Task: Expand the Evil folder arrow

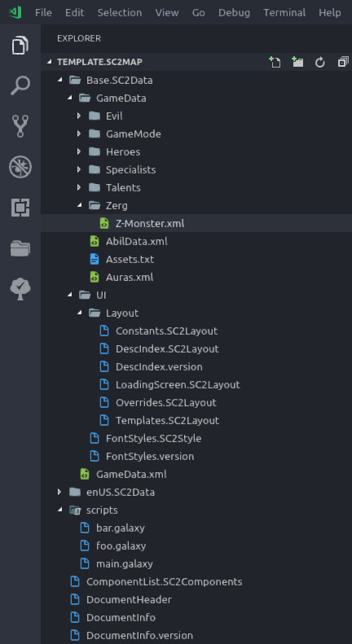Action: [79, 116]
